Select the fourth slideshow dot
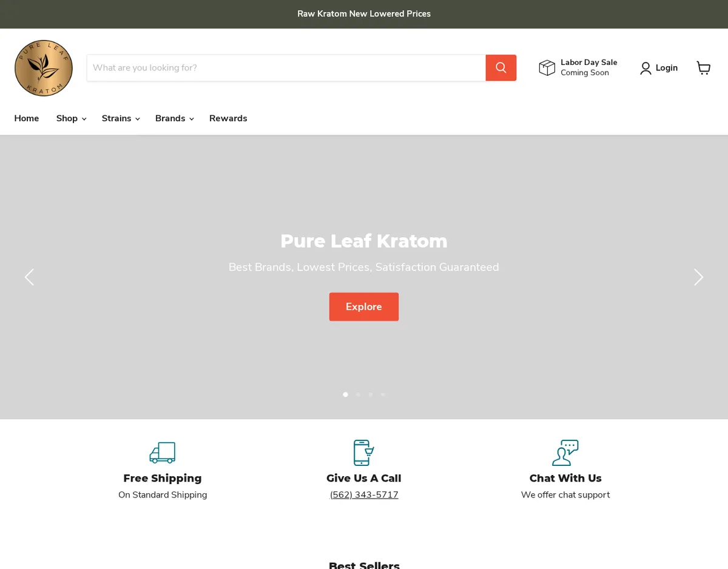728x569 pixels. pyautogui.click(x=383, y=394)
